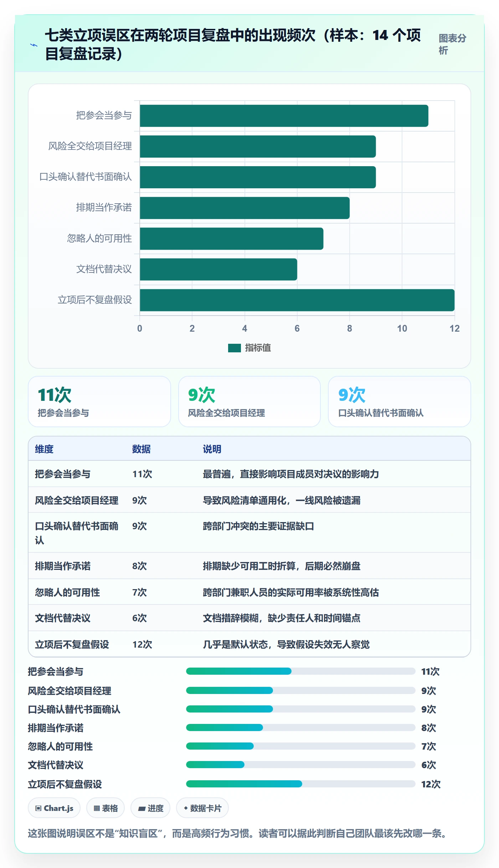Viewport: 499px width, 868px height.
Task: Open the 9次 口头确认替代书面确认 stat card
Action: [400, 402]
